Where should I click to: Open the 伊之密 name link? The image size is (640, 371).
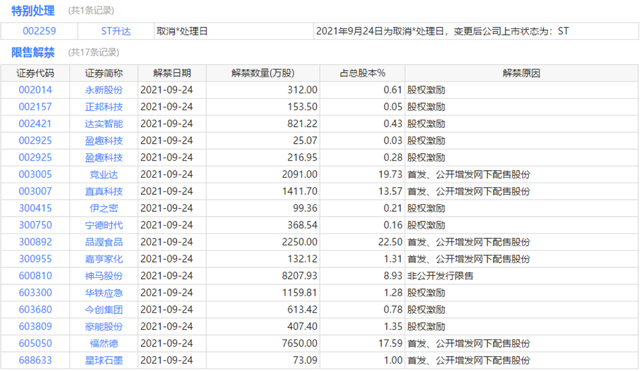click(x=104, y=208)
